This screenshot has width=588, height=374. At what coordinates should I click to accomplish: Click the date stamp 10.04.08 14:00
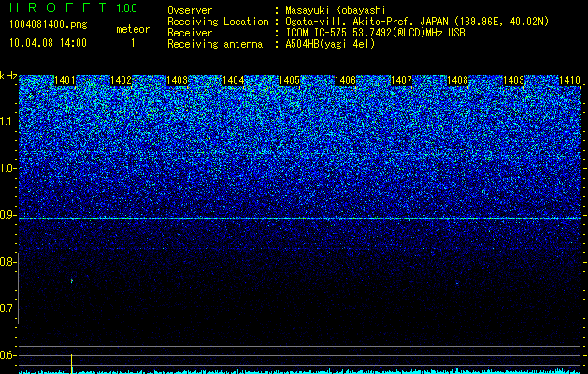48,43
